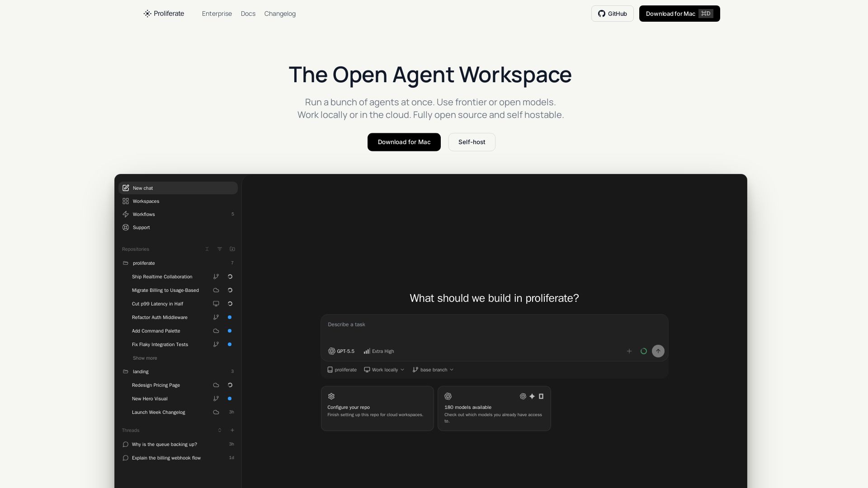868x488 pixels.
Task: Click the hero Download for Mac button
Action: (x=404, y=142)
